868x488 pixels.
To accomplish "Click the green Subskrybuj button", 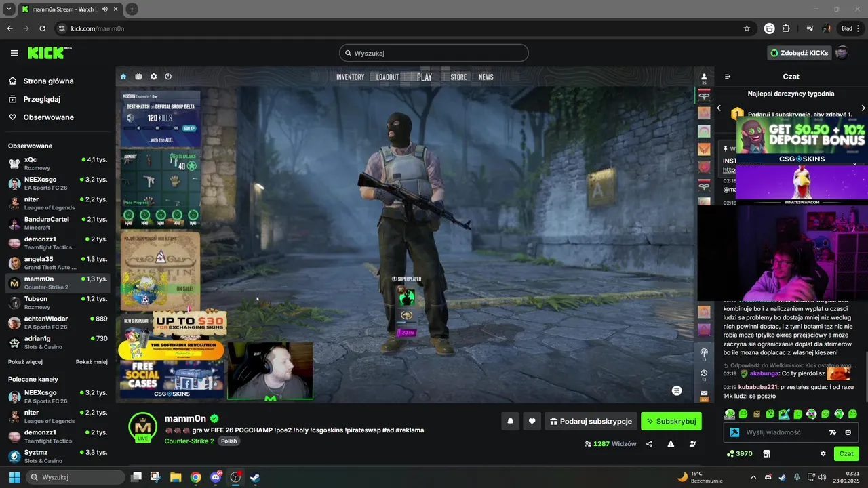I will click(671, 421).
